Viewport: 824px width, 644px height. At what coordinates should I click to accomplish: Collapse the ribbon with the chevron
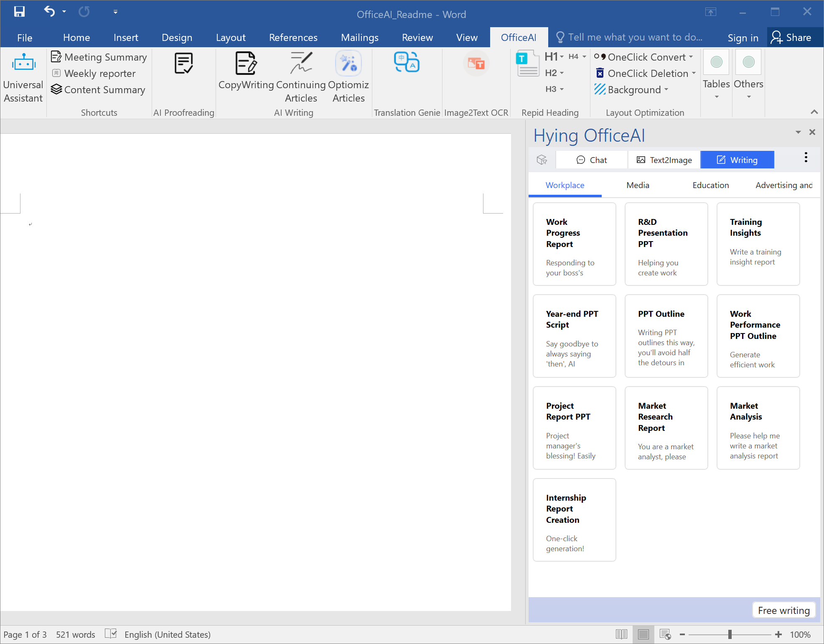[814, 112]
